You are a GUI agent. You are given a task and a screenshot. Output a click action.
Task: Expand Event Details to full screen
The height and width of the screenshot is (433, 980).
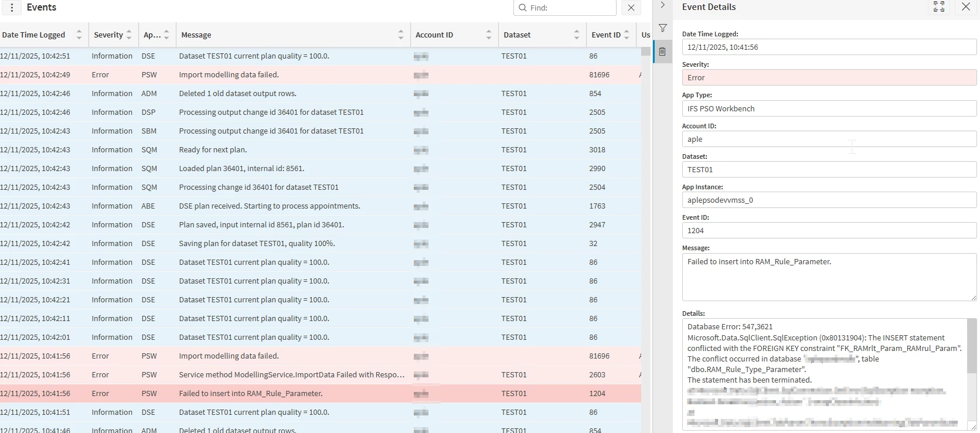[938, 7]
